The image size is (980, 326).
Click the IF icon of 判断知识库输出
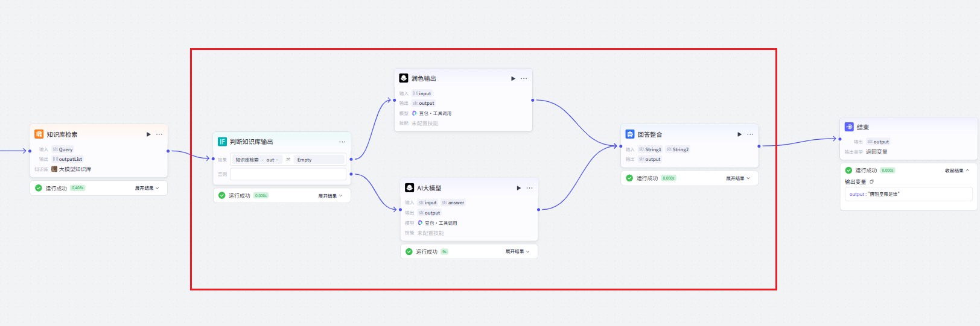(x=222, y=142)
